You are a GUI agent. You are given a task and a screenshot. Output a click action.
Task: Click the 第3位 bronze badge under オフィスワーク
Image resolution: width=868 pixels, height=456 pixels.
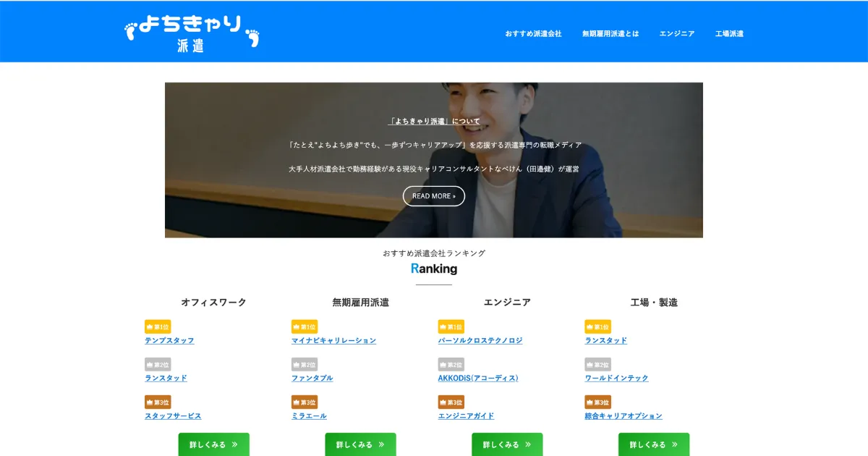158,402
